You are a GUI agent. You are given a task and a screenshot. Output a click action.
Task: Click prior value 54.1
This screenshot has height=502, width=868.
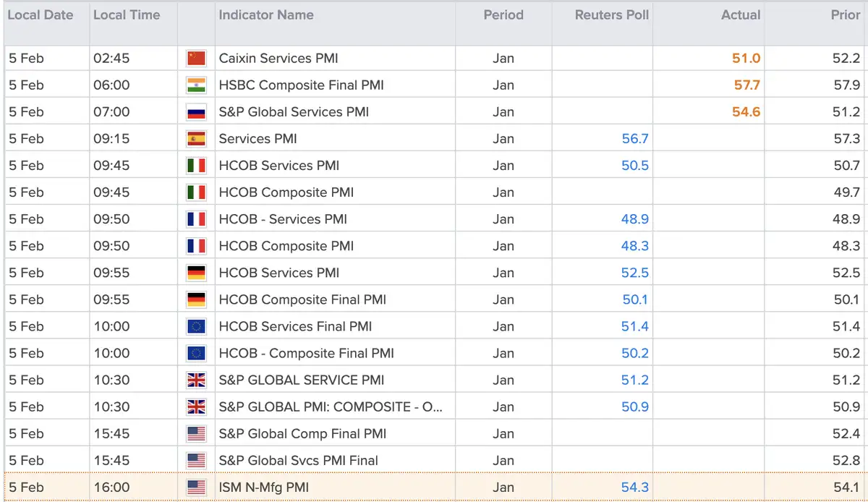(846, 487)
